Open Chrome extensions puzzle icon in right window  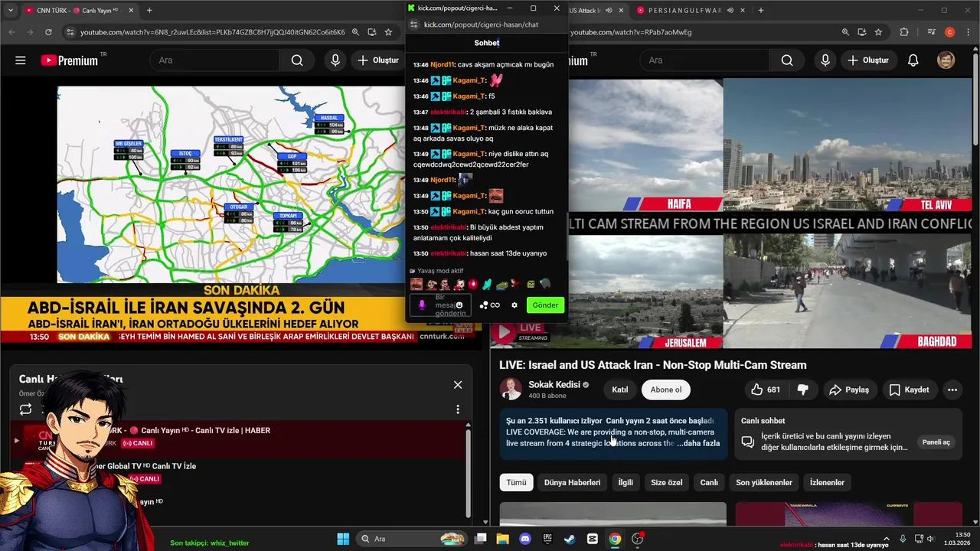tap(904, 32)
